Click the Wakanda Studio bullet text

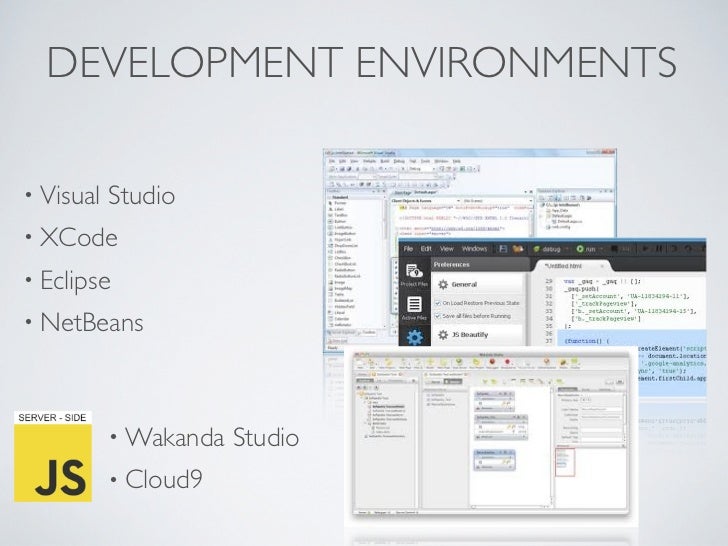pyautogui.click(x=212, y=437)
